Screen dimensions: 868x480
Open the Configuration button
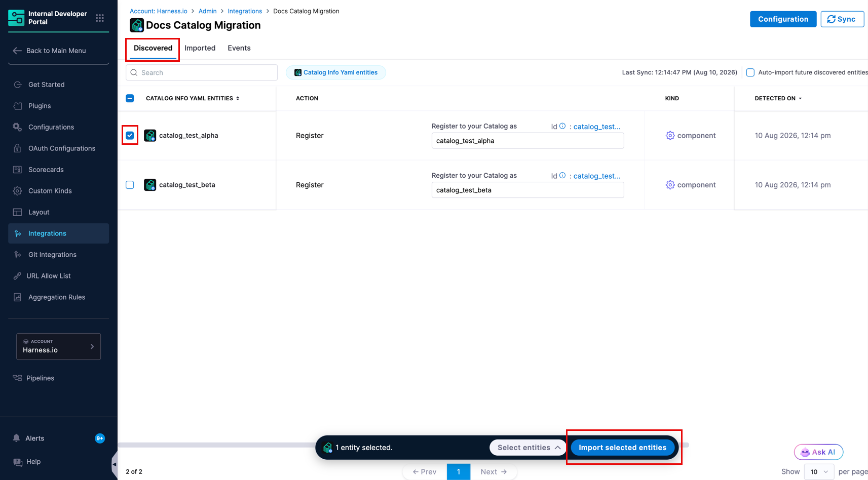pos(783,19)
